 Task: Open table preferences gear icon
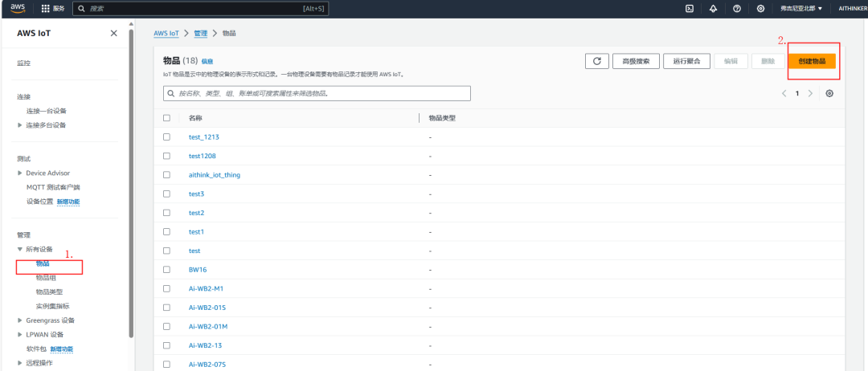[829, 93]
